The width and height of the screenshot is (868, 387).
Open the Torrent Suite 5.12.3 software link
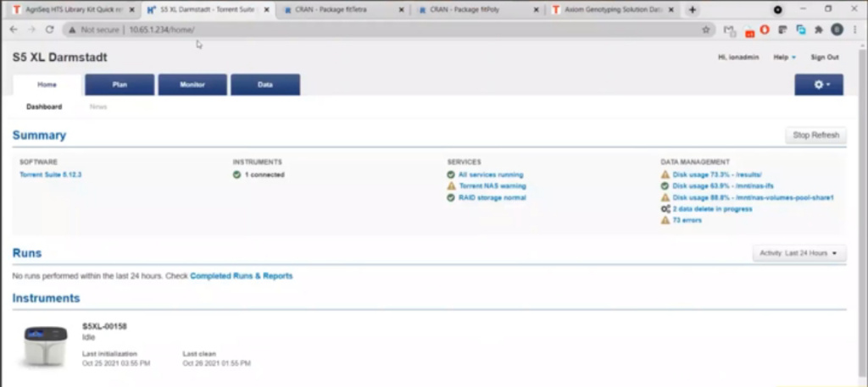coord(51,174)
